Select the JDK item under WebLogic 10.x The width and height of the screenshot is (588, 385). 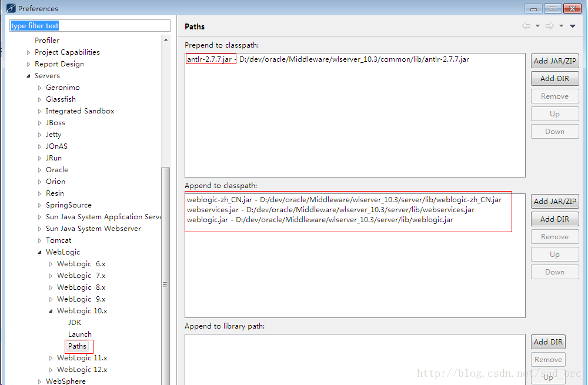(75, 322)
